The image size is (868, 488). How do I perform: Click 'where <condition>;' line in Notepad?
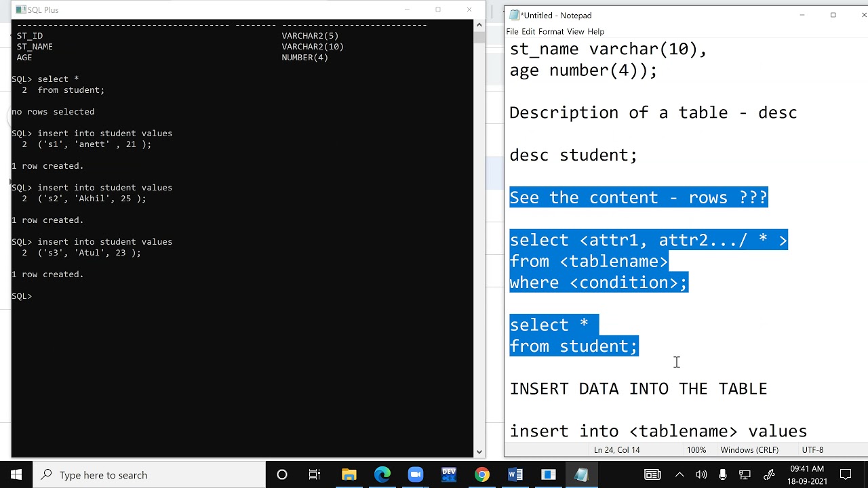click(x=599, y=283)
